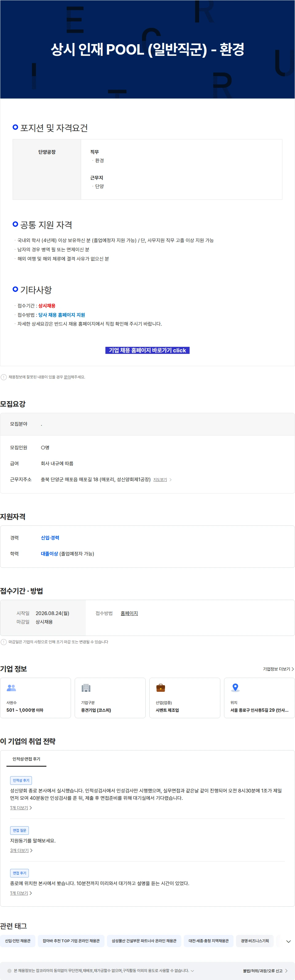
Task: Select the 삼성물산 건설부문 파트너사 온라인 채용관 tag
Action: click(x=144, y=941)
